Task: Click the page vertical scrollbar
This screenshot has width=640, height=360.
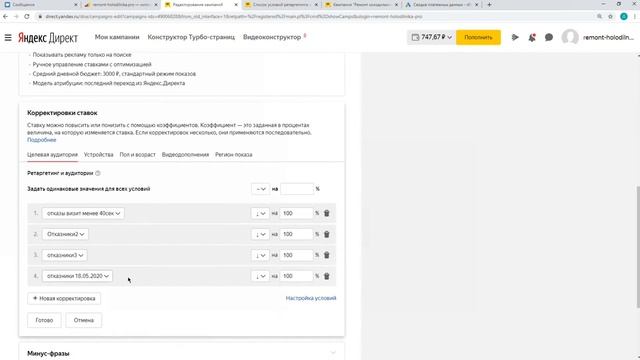Action: 638,247
